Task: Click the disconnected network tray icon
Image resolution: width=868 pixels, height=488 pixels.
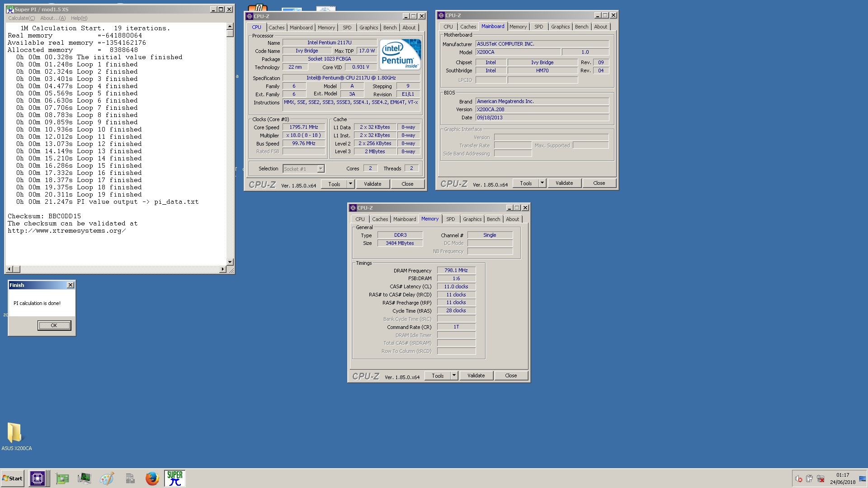Action: click(820, 479)
